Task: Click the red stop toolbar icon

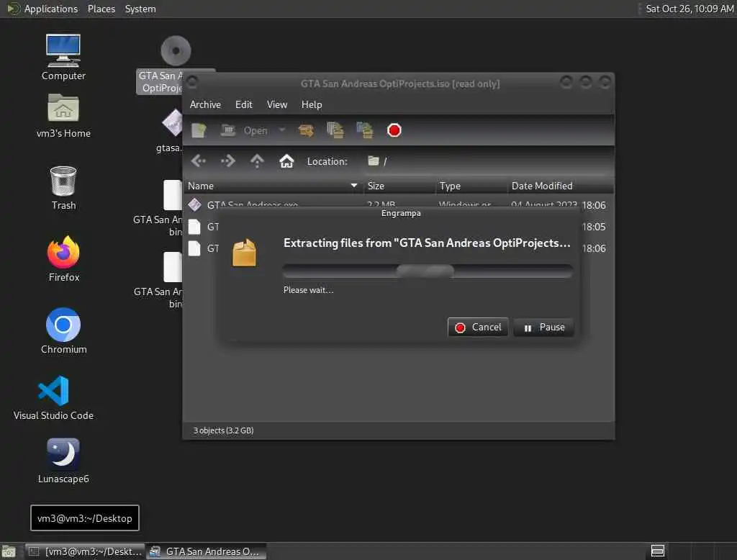Action: pyautogui.click(x=394, y=130)
